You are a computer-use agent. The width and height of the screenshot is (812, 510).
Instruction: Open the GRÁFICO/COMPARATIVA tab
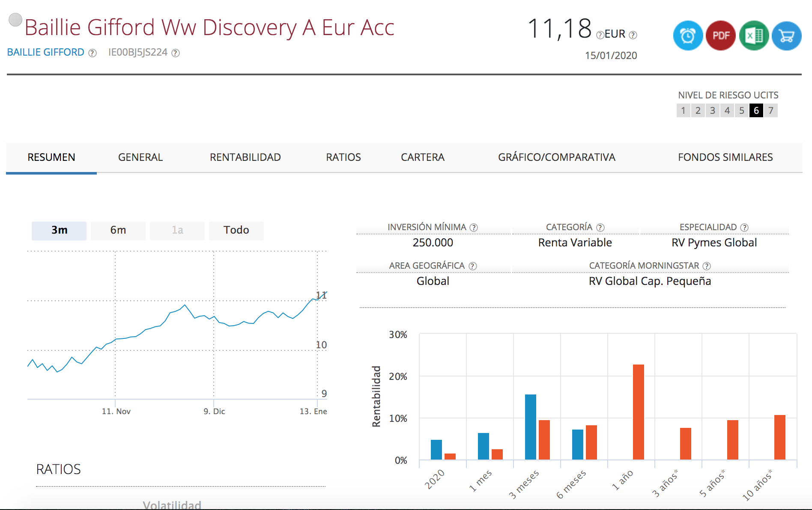pos(556,157)
